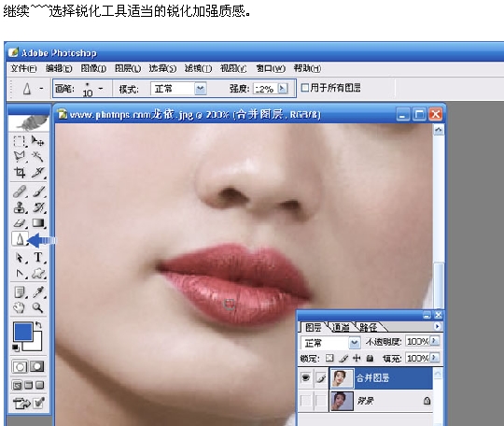
Task: Click the foreground blue color swatch
Action: pyautogui.click(x=22, y=332)
